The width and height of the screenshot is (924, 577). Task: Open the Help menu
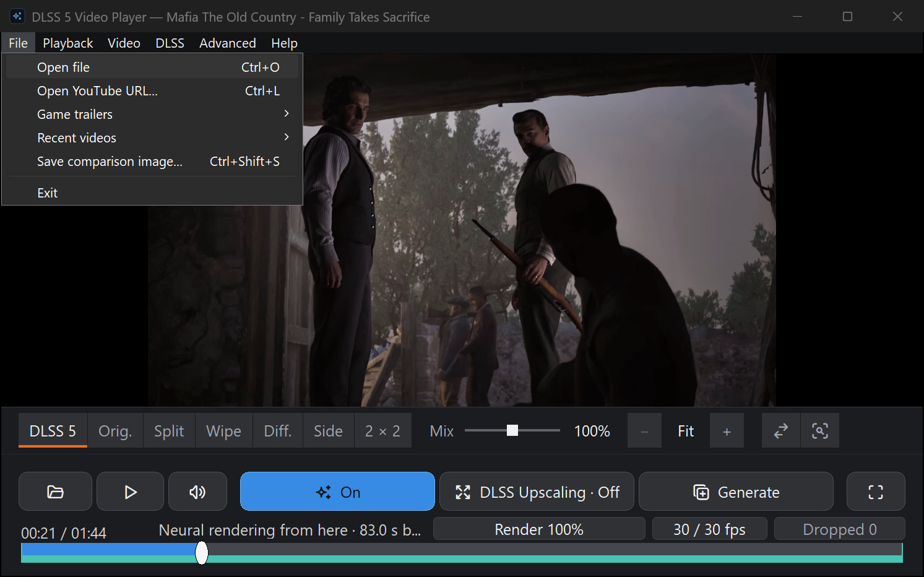tap(284, 43)
